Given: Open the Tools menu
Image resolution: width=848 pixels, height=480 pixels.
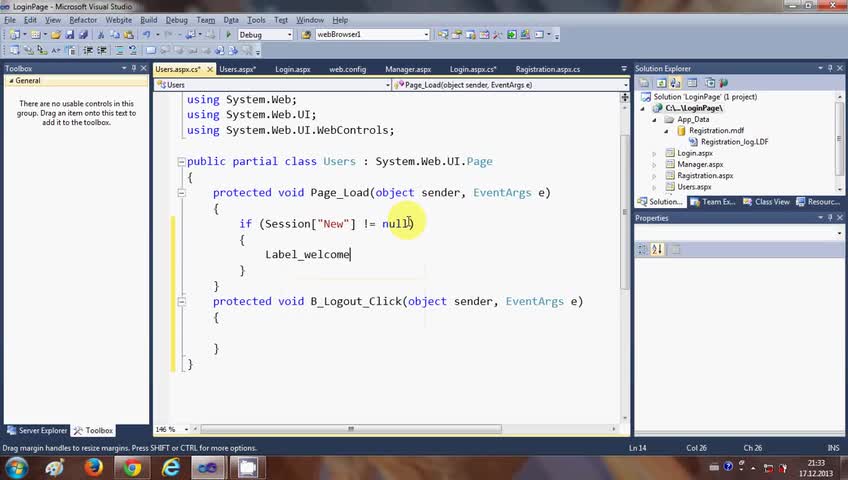Looking at the screenshot, I should point(256,20).
